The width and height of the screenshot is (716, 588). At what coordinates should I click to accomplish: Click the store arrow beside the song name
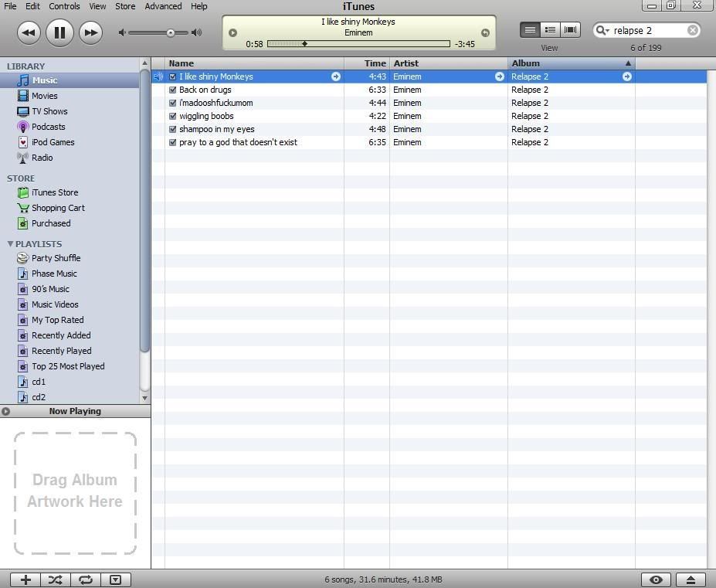336,76
